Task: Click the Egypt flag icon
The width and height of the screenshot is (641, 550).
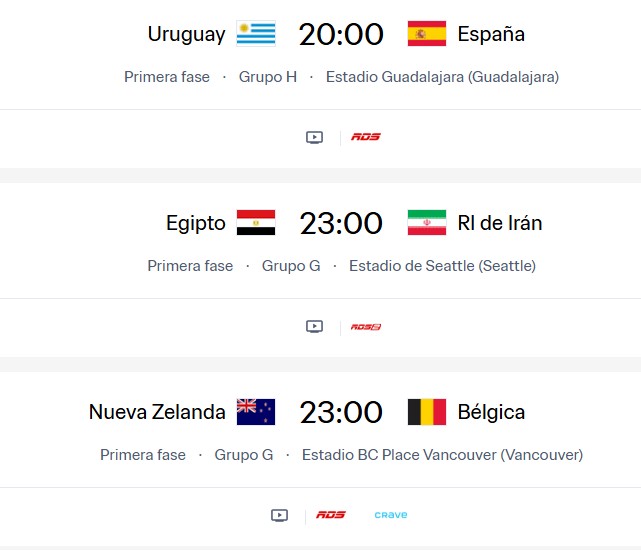Action: (x=256, y=223)
